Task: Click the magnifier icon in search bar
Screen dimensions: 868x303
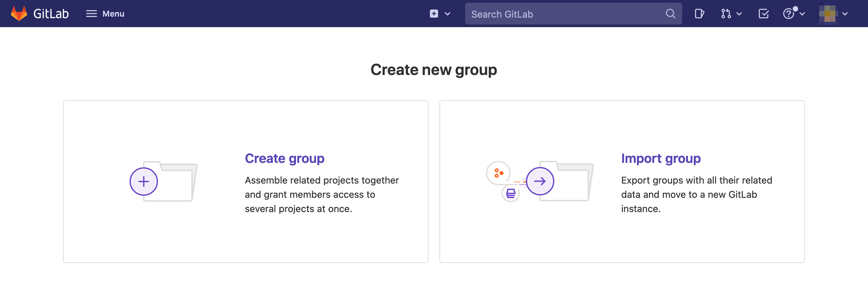Action: [x=670, y=14]
